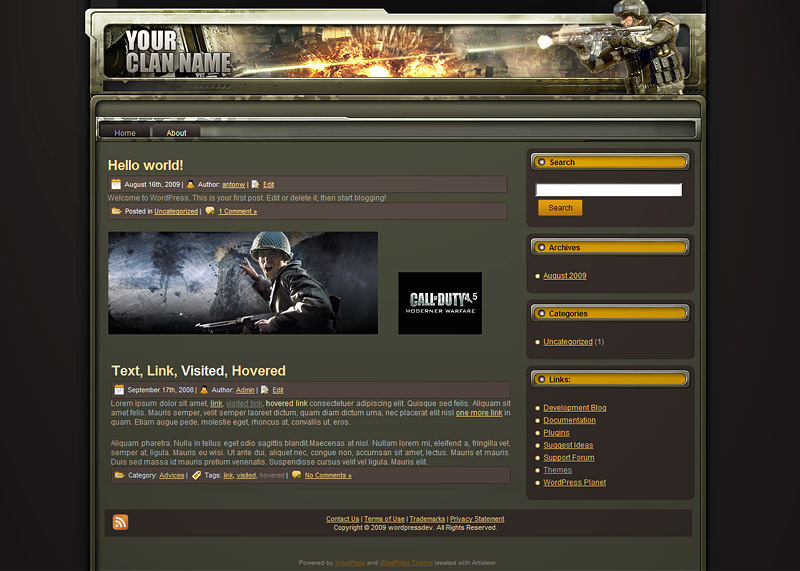Image resolution: width=800 pixels, height=571 pixels.
Task: Click calendar icon beside August 16th, 2009
Action: [x=116, y=184]
